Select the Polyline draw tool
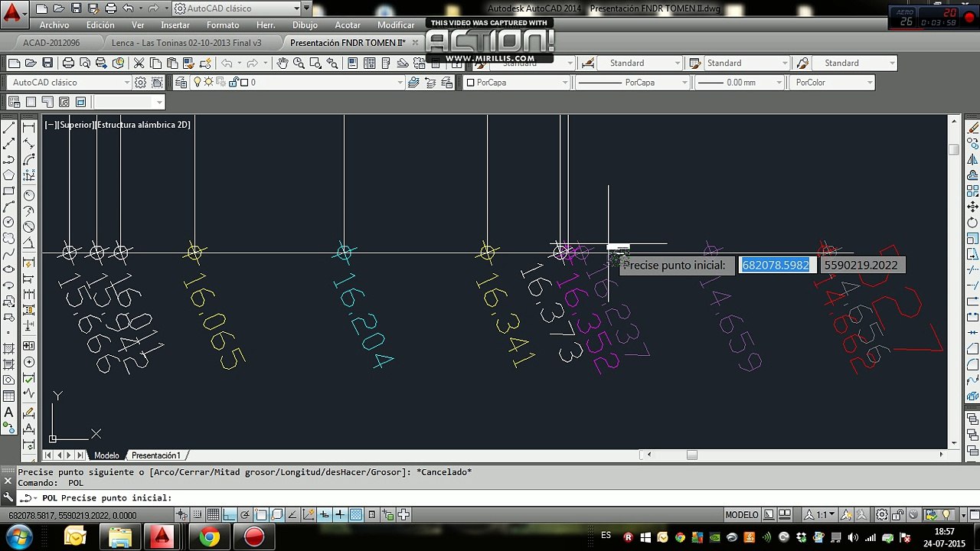Screen dimensions: 980x551 [x=9, y=159]
